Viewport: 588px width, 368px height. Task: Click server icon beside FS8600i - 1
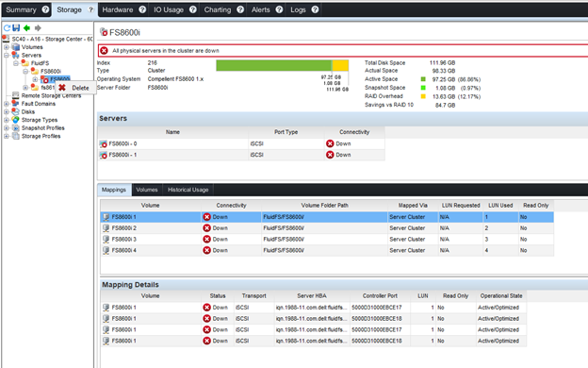(x=104, y=155)
